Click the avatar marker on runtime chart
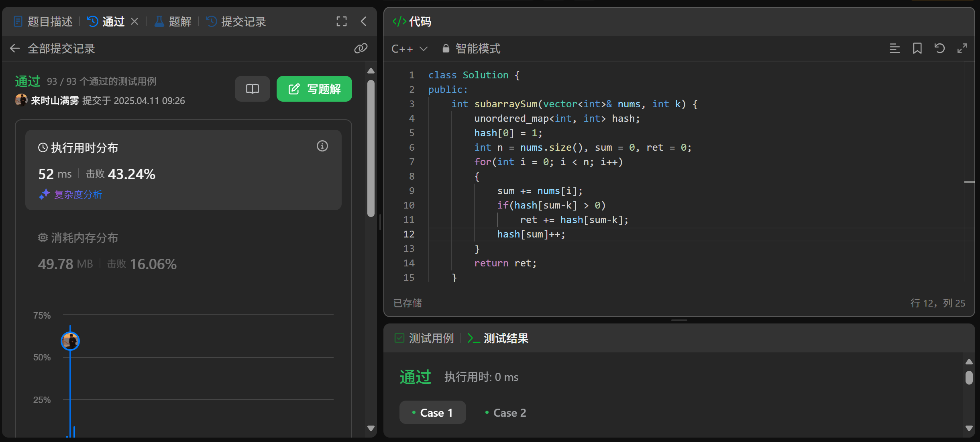This screenshot has height=442, width=980. pos(70,341)
